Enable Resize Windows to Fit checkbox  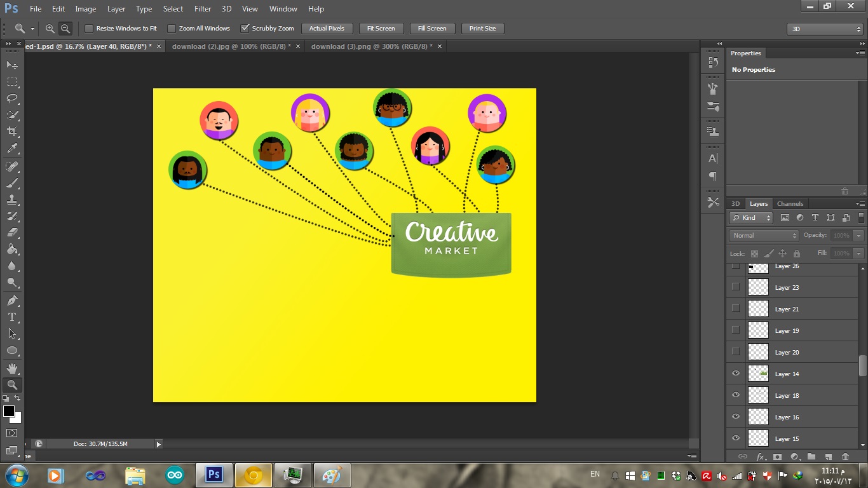[x=89, y=29]
